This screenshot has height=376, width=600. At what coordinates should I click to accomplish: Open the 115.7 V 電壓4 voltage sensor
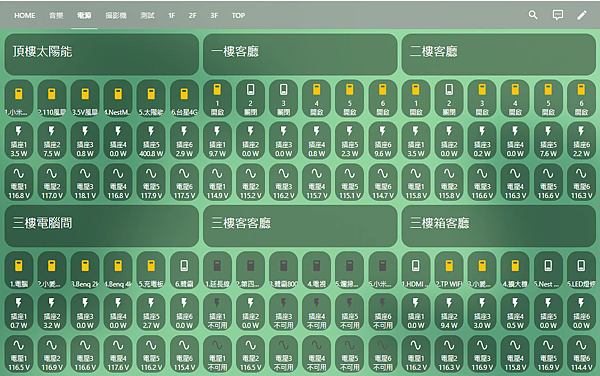[x=316, y=182]
